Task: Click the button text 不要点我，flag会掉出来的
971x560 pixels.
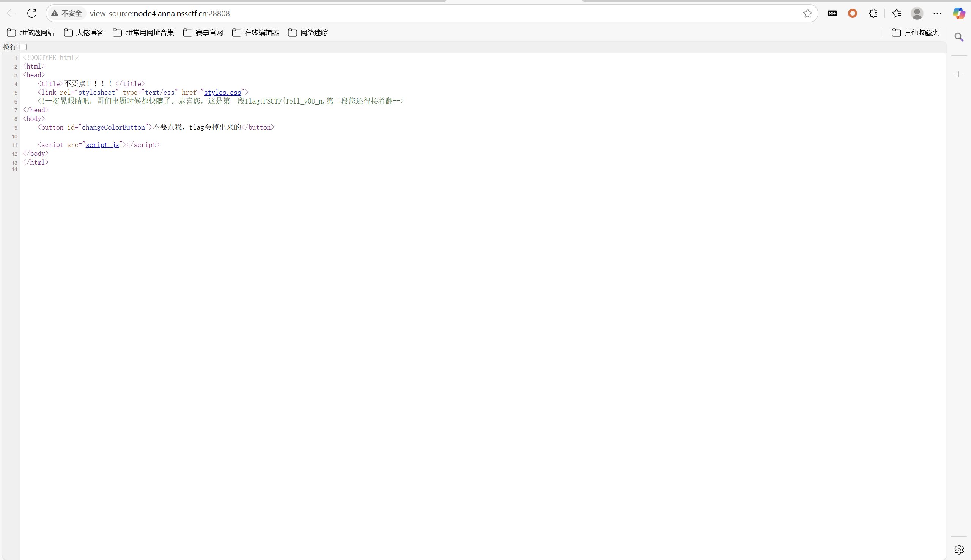Action: click(197, 127)
